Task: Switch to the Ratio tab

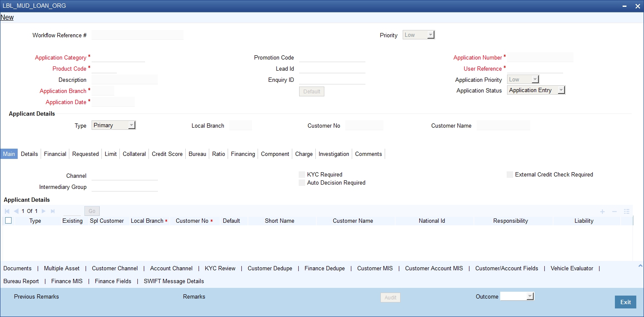Action: tap(219, 154)
